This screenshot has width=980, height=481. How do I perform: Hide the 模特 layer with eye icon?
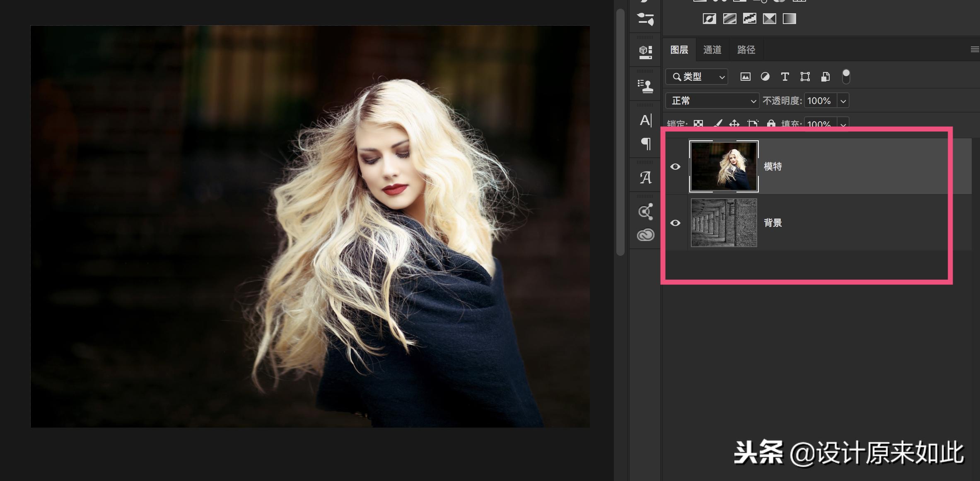[675, 166]
